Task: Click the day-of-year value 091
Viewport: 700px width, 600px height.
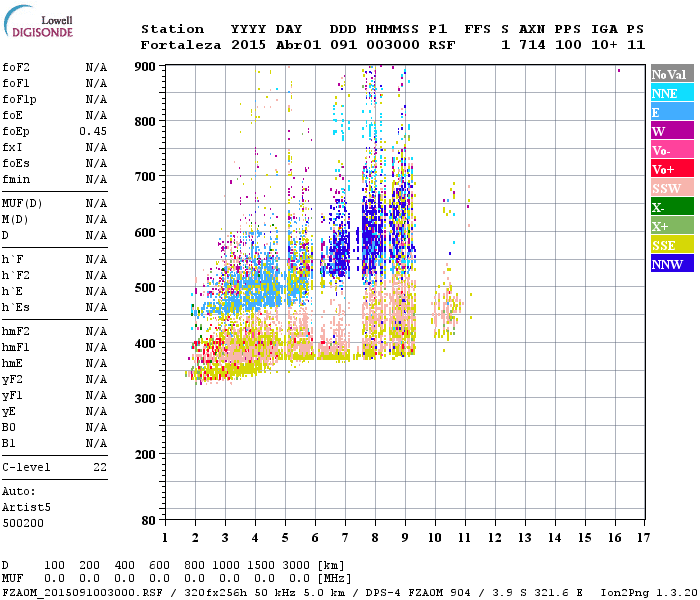Action: (x=343, y=45)
